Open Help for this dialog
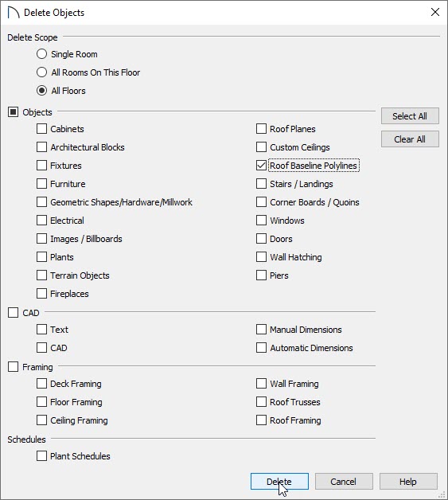 tap(408, 482)
